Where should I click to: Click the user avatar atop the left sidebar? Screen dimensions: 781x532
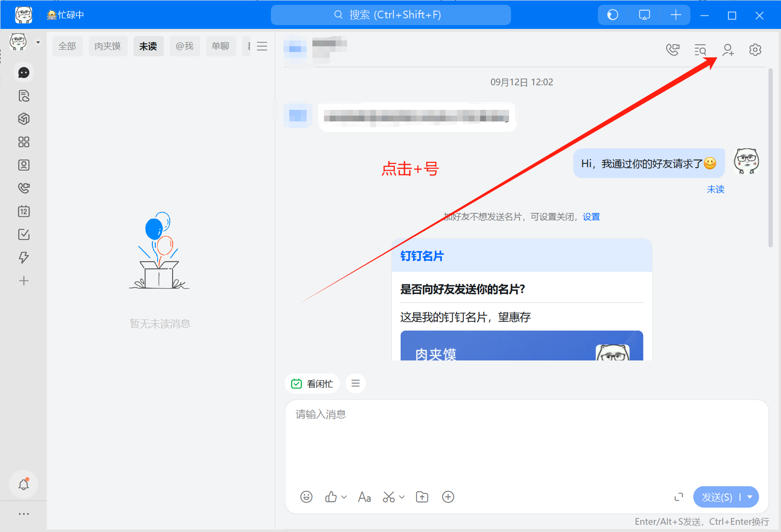point(18,42)
